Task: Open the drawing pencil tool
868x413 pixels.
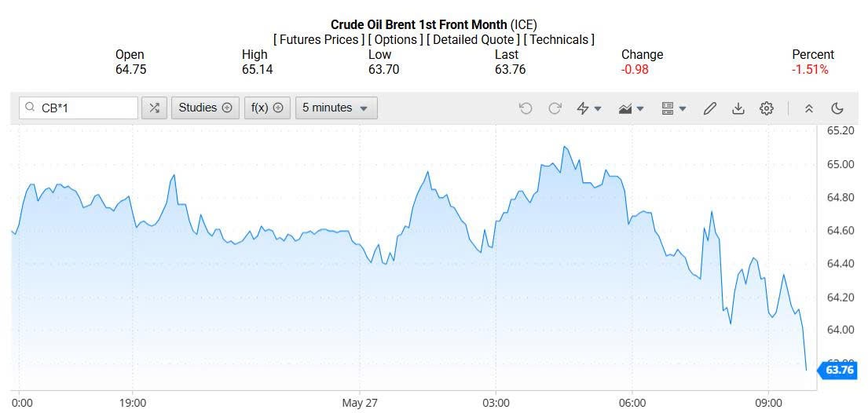Action: click(x=709, y=108)
